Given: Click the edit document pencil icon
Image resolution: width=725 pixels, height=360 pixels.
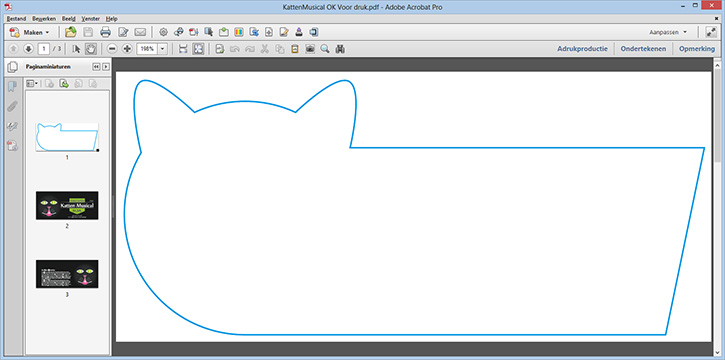Looking at the screenshot, I should coord(123,32).
